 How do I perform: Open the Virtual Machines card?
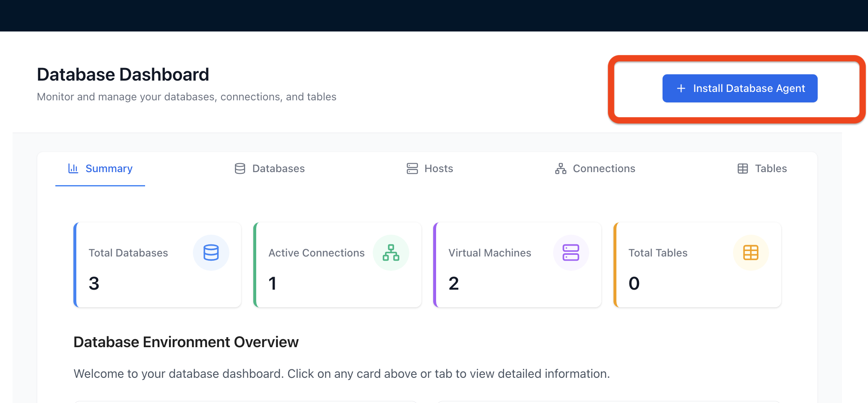(517, 265)
